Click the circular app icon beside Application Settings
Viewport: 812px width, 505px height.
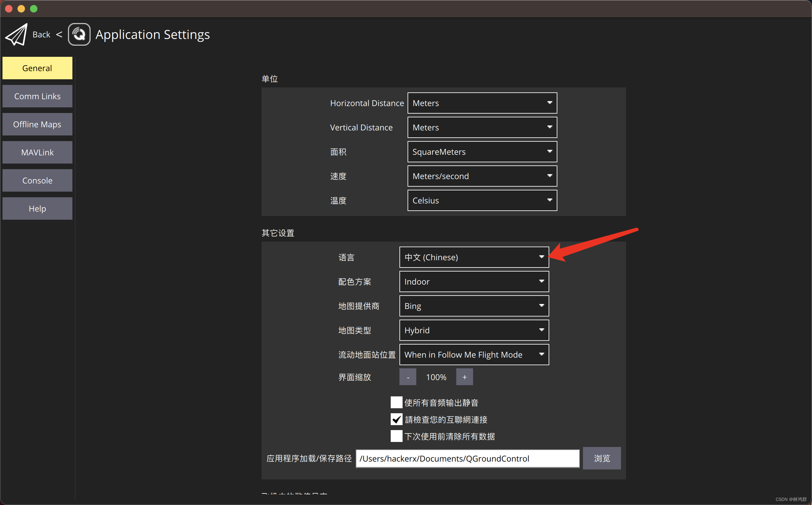79,34
